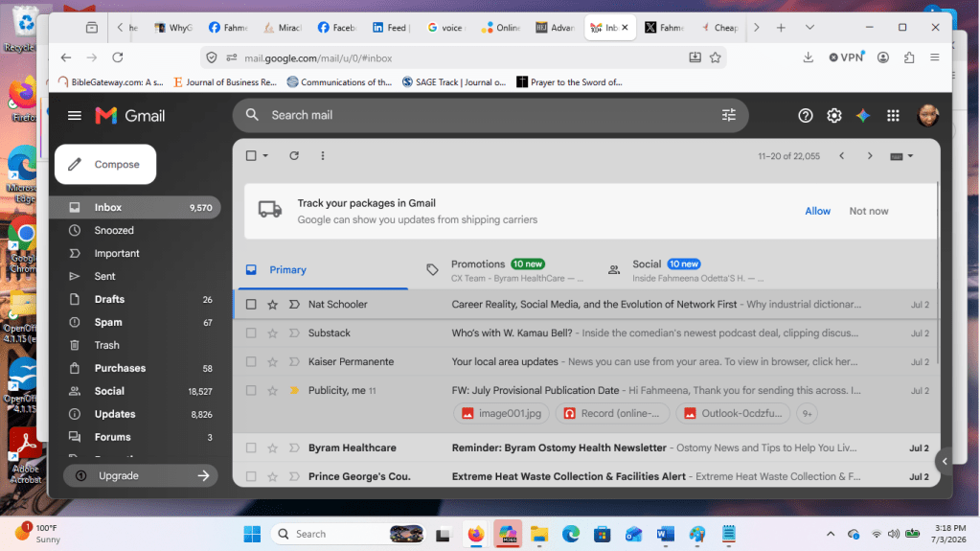The image size is (980, 551).
Task: Open the Record (online-...) attachment chip
Action: coord(612,413)
